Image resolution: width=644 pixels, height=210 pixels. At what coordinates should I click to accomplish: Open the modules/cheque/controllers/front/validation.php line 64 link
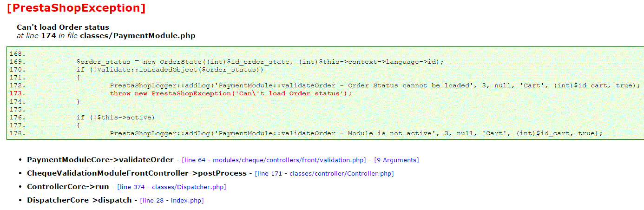pos(274,160)
